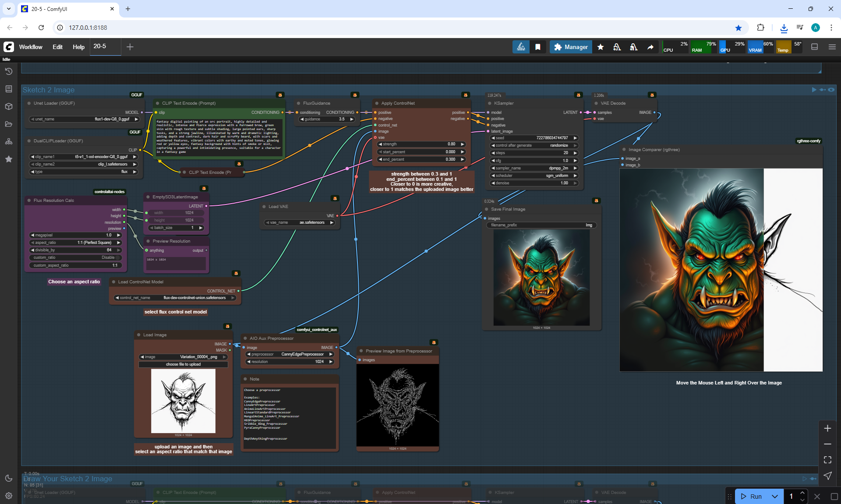The width and height of the screenshot is (841, 504).
Task: Open the workflows folder icon in sidebar
Action: point(9,124)
